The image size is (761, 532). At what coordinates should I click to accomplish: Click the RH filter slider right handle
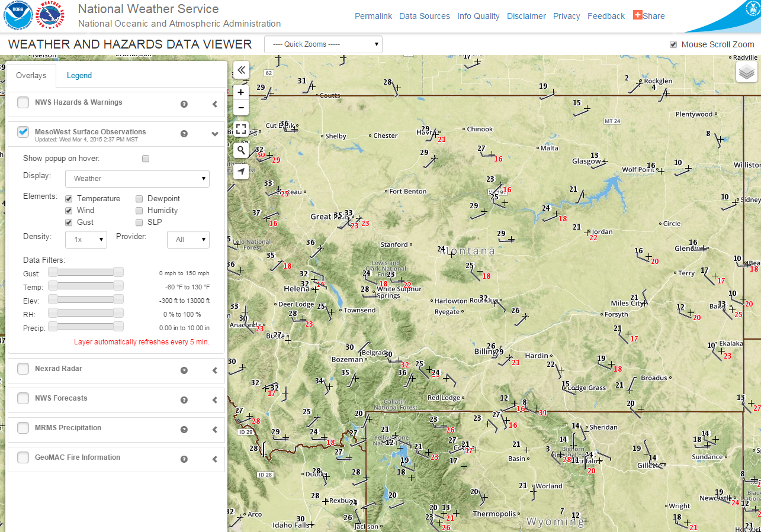118,312
